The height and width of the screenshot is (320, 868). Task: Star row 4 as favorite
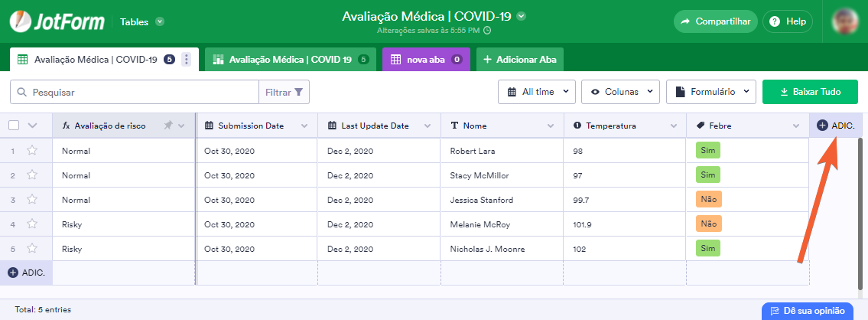pos(32,224)
